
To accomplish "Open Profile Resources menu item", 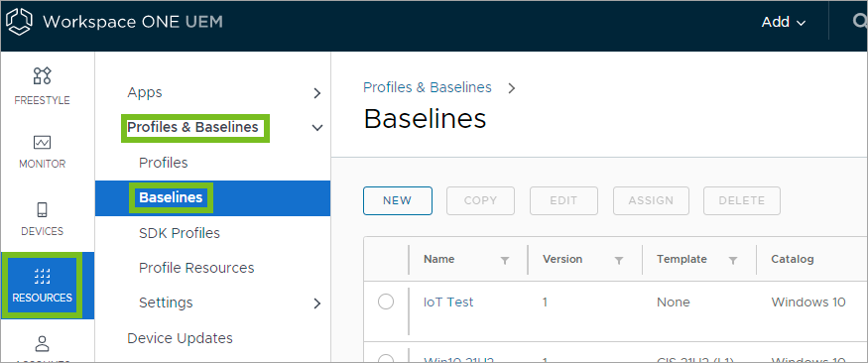I will [x=196, y=268].
